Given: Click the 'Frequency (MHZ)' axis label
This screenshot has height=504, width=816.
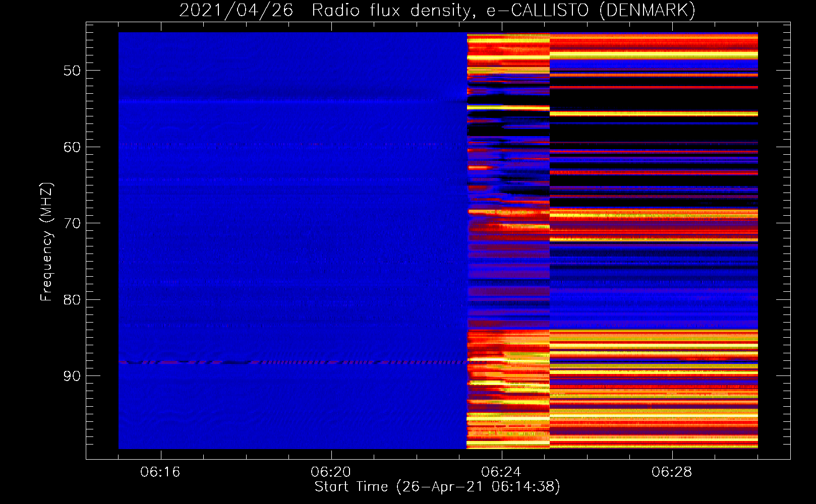Looking at the screenshot, I should click(x=46, y=242).
